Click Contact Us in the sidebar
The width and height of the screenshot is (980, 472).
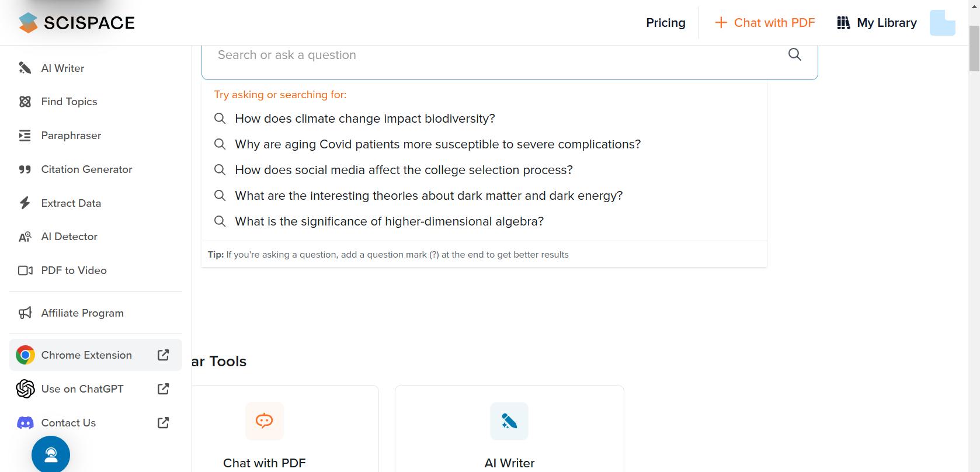(68, 423)
